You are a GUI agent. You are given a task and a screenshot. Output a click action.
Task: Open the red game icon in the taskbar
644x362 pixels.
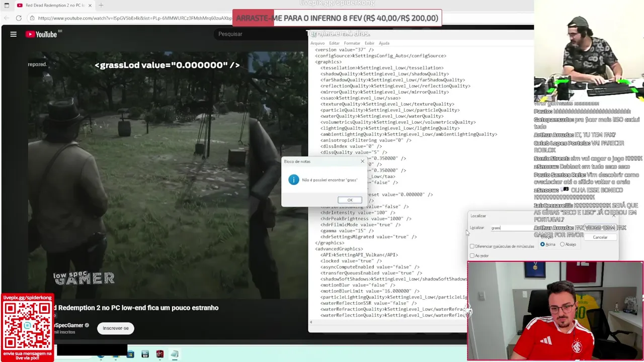coord(159,354)
